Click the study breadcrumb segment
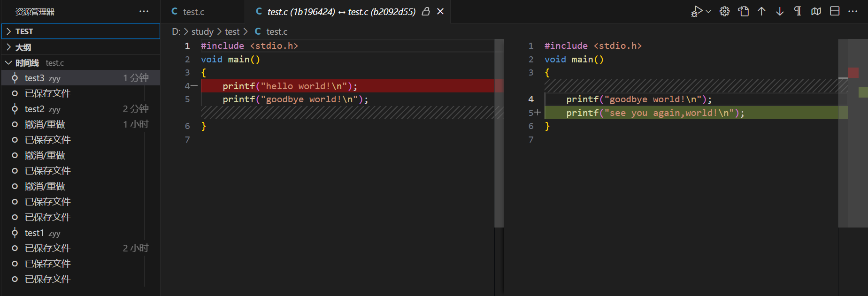The height and width of the screenshot is (296, 868). (x=202, y=31)
